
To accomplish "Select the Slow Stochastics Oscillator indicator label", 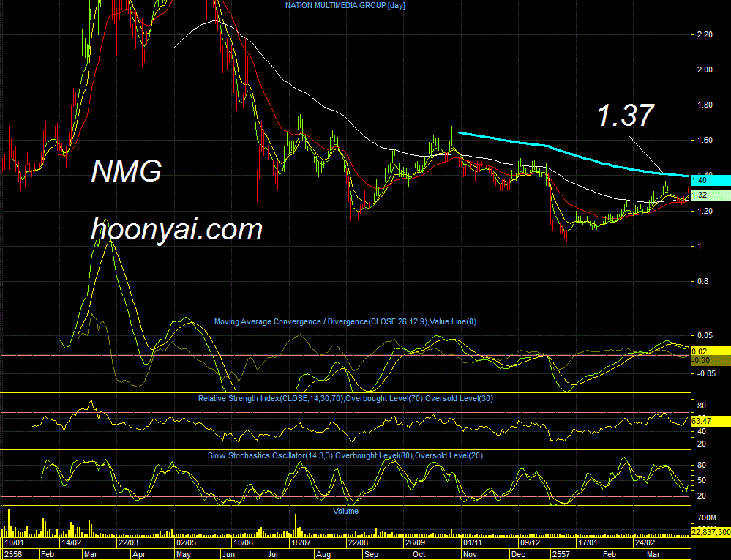I will point(345,455).
